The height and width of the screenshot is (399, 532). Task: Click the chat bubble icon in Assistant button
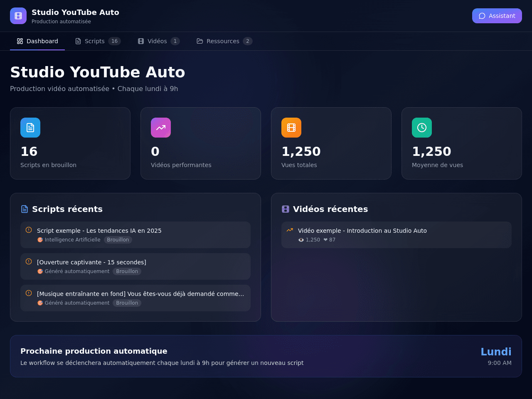482,16
